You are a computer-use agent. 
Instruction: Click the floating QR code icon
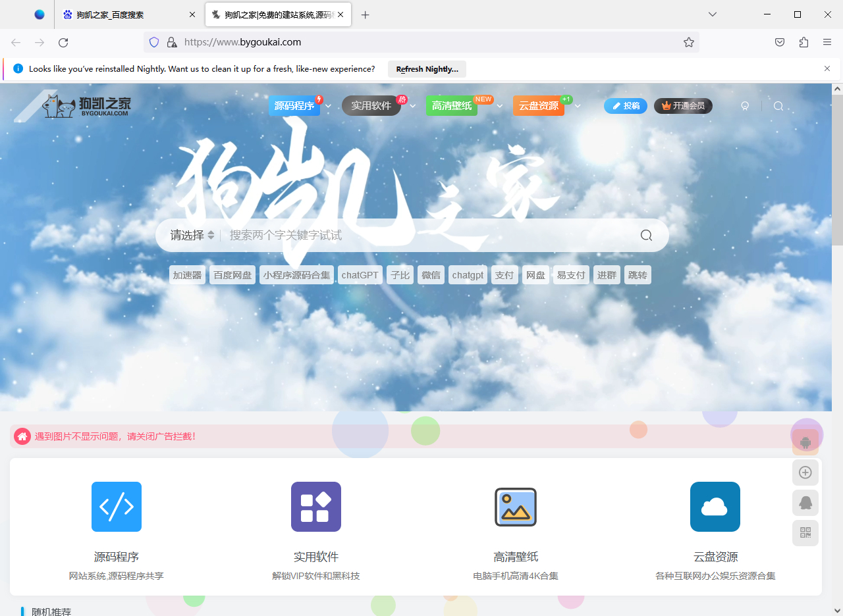805,533
